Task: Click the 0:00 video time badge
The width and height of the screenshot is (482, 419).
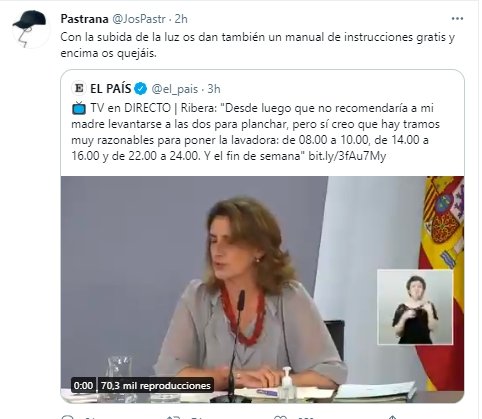Action: pos(83,386)
